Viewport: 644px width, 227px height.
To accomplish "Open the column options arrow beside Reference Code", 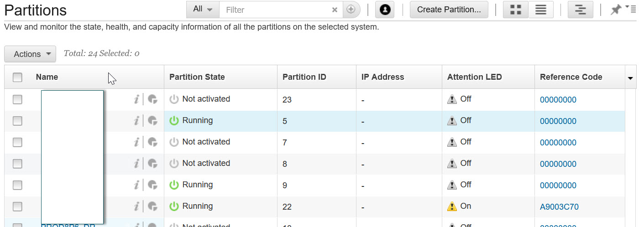I will click(x=630, y=78).
